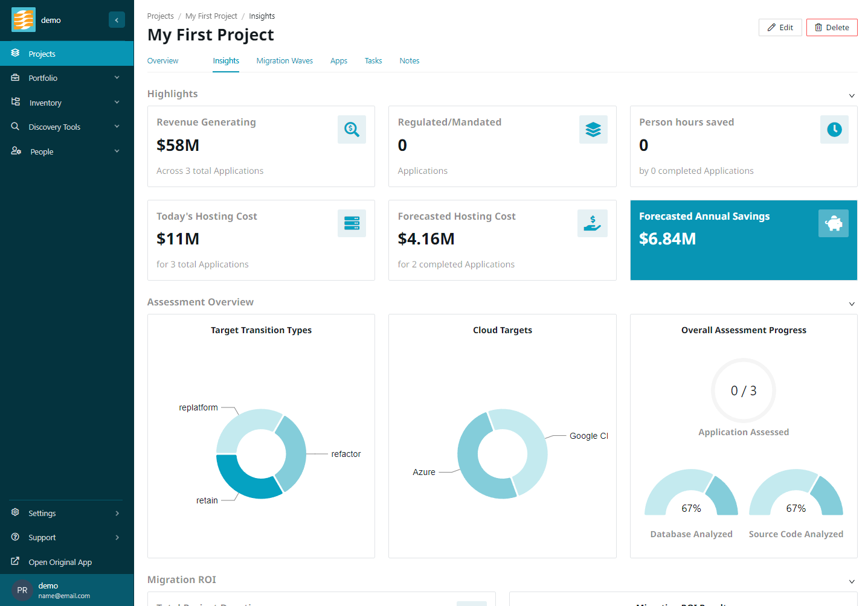
Task: Click the demo app logo icon
Action: tap(24, 20)
